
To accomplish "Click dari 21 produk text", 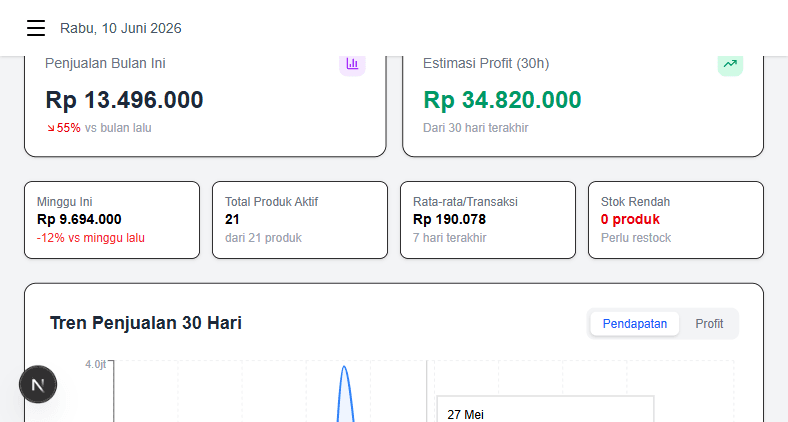I will [263, 238].
